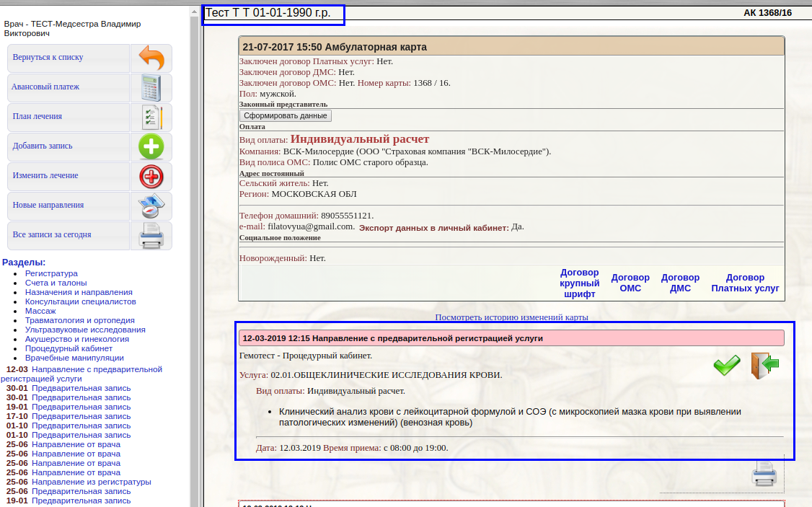This screenshot has width=812, height=507.
Task: Print the referral using printer icon below
Action: [x=764, y=475]
